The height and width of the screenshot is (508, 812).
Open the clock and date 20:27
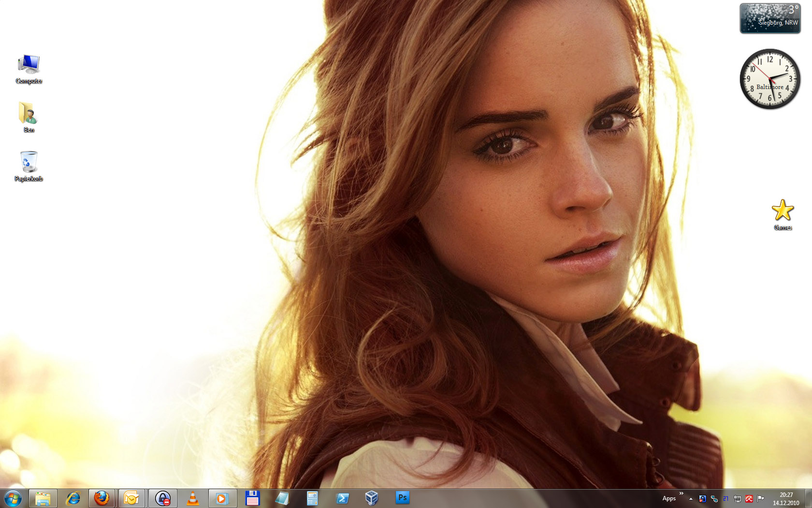786,499
